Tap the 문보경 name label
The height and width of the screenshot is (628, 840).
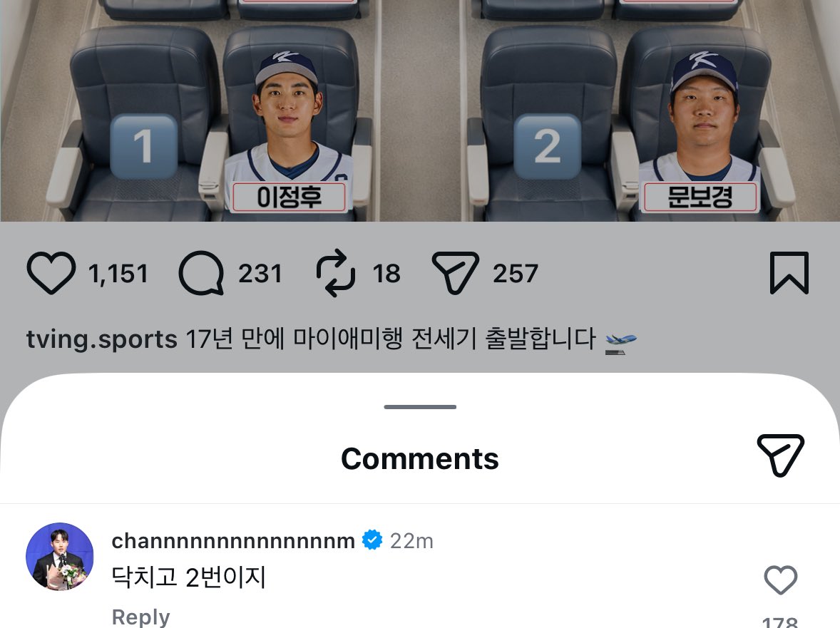pos(700,197)
